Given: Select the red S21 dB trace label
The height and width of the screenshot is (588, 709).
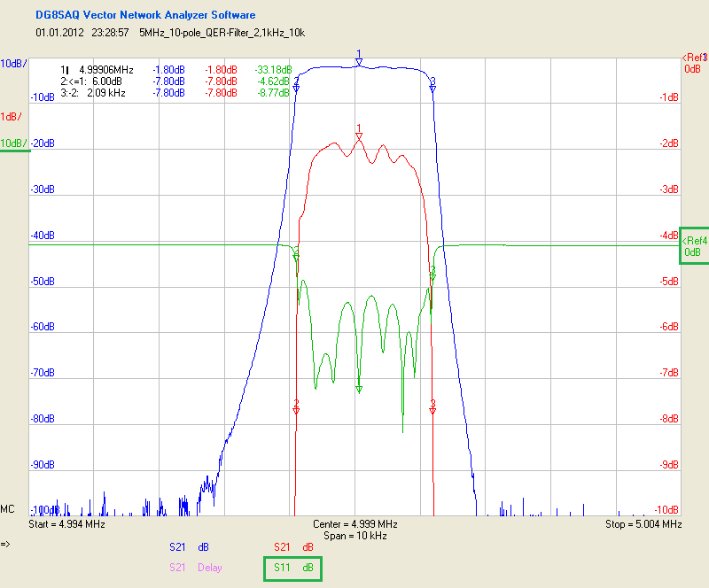Looking at the screenshot, I should [x=293, y=547].
